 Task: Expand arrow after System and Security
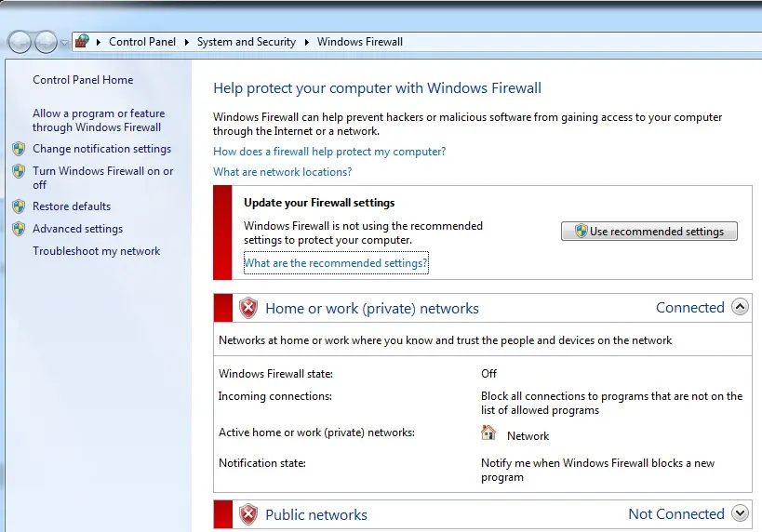click(307, 42)
